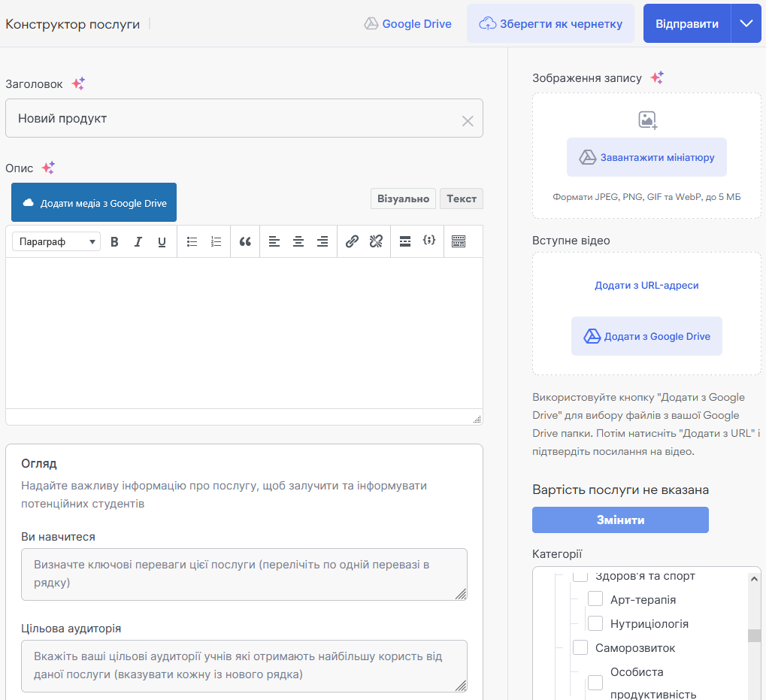
Task: Click Зберегти як чернетку button
Action: [x=551, y=23]
